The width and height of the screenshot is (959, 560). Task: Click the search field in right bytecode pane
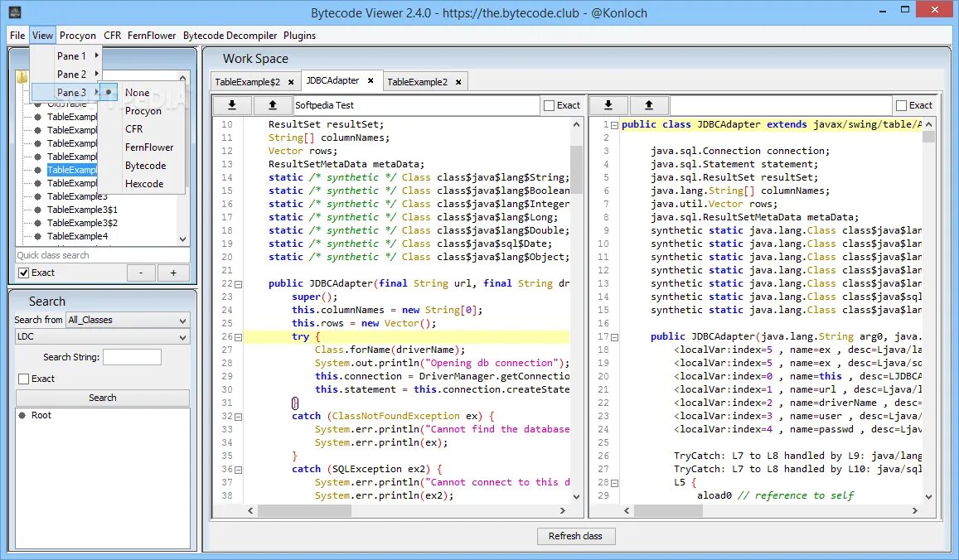[x=781, y=105]
